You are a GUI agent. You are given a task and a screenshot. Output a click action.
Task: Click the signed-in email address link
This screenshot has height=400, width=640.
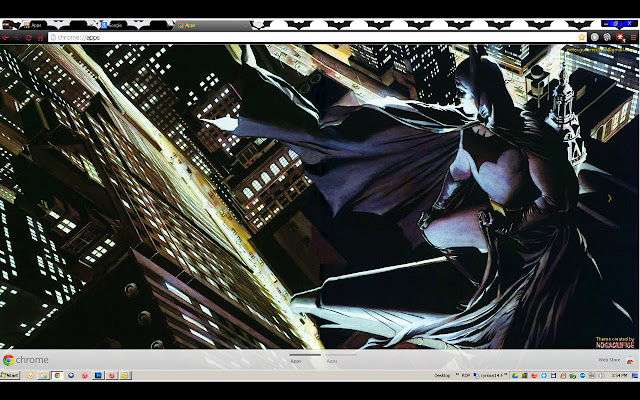pyautogui.click(x=601, y=49)
